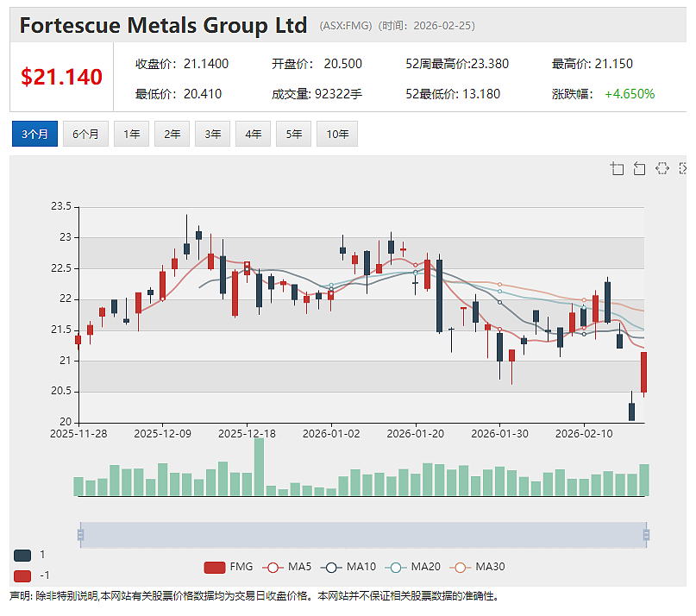Click the 2026-01-30 x-axis label

coord(500,434)
